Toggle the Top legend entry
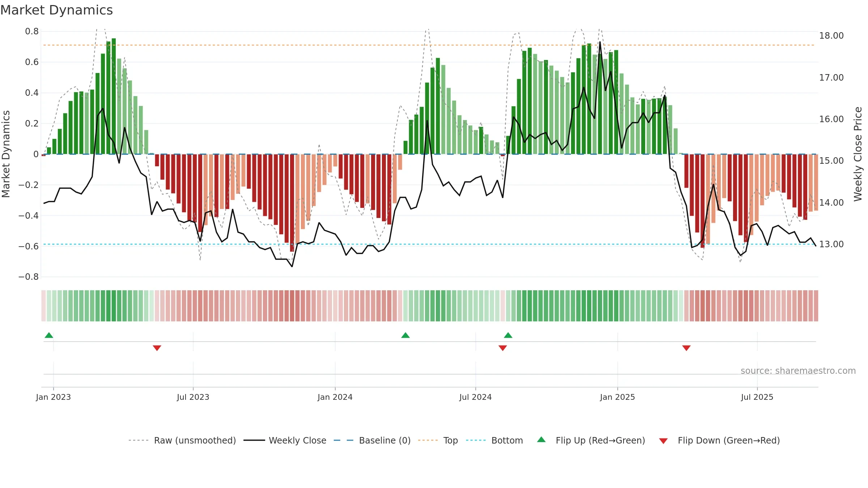This screenshot has width=868, height=488. tap(438, 440)
